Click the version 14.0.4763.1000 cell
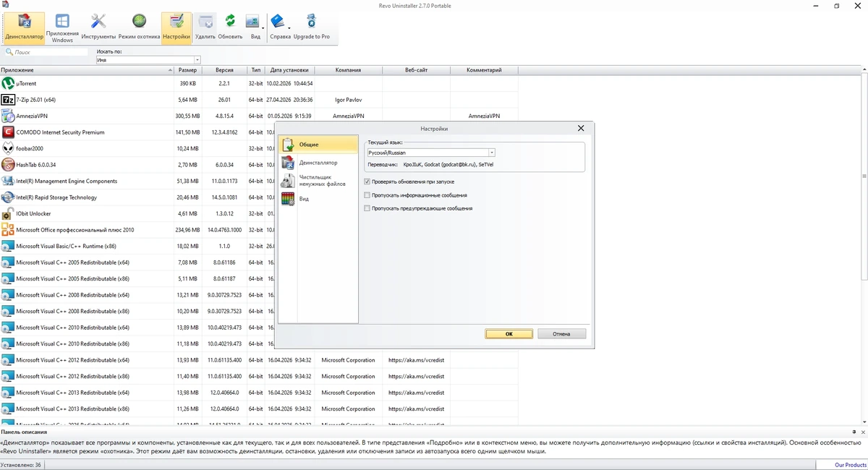 pyautogui.click(x=224, y=230)
